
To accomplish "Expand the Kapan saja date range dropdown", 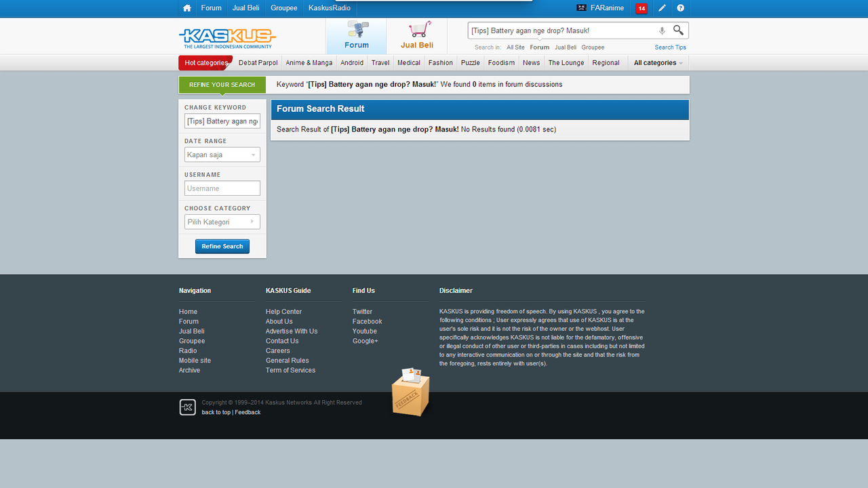I will tap(222, 155).
